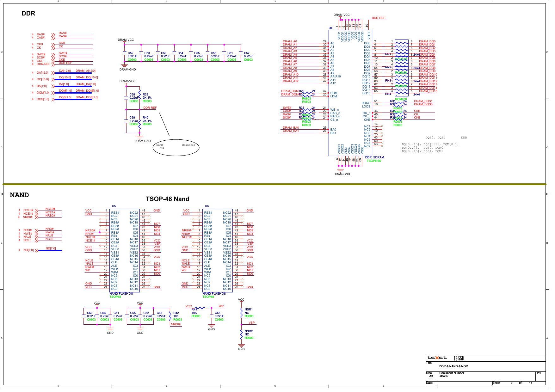
Task: Expand the DQ[15:0] bus entry label
Action: click(x=66, y=77)
